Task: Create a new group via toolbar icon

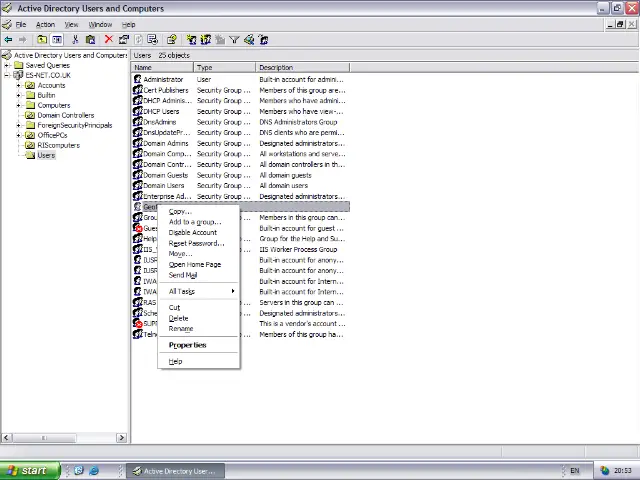Action: [x=205, y=40]
